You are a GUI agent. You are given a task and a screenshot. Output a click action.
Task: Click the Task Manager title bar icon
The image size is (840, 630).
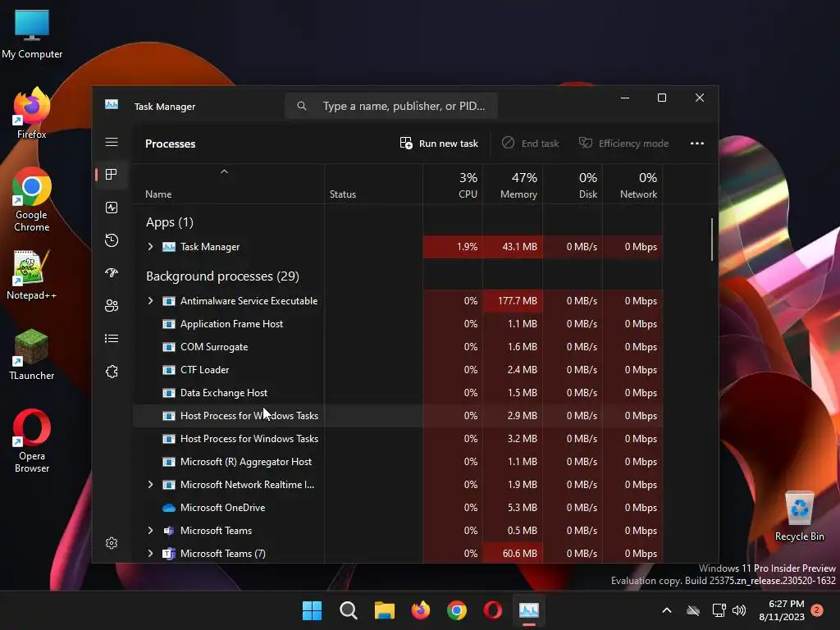pos(112,104)
